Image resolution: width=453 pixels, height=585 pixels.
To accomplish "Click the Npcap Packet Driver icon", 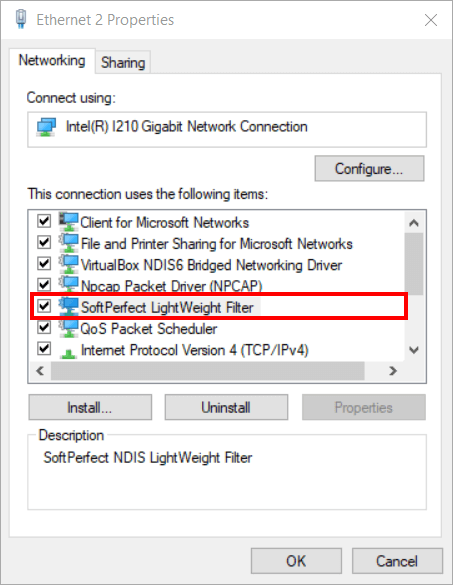I will [x=69, y=284].
